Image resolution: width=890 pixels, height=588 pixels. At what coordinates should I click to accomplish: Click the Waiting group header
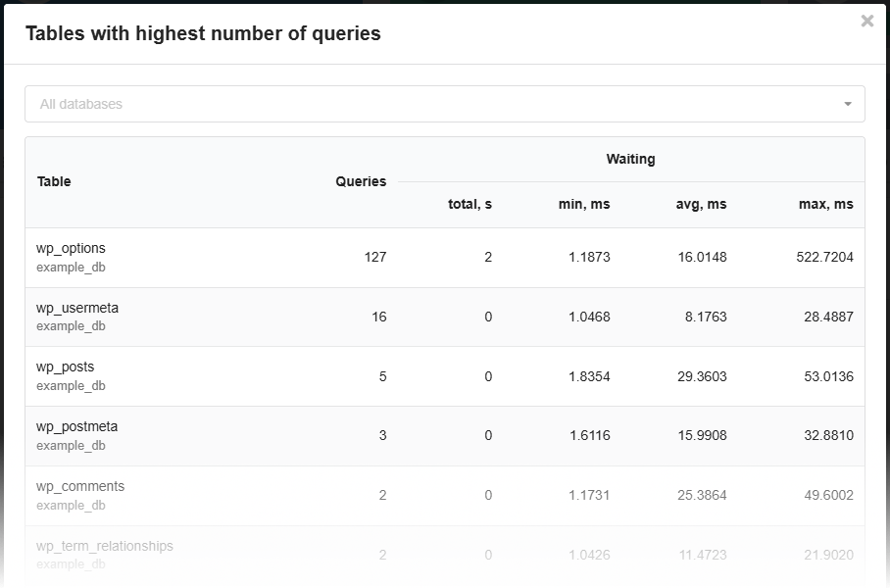click(630, 159)
